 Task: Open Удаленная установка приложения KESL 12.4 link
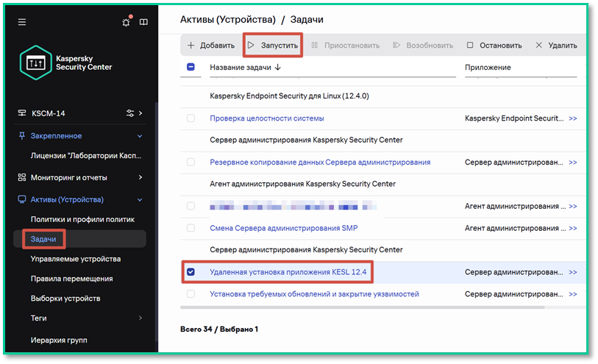point(288,272)
